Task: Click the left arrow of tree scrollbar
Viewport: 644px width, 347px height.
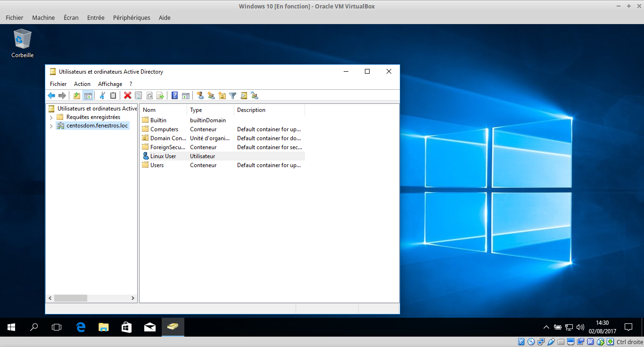Action: click(x=50, y=298)
